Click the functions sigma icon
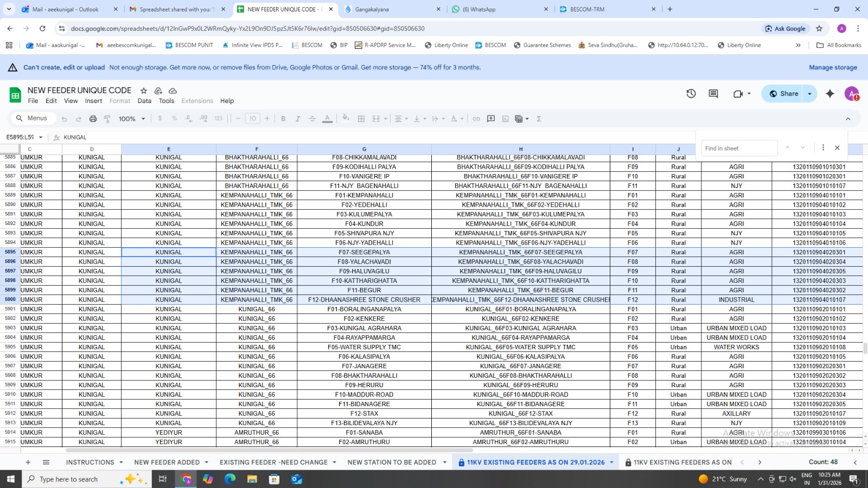Viewport: 868px width, 488px height. 539,119
